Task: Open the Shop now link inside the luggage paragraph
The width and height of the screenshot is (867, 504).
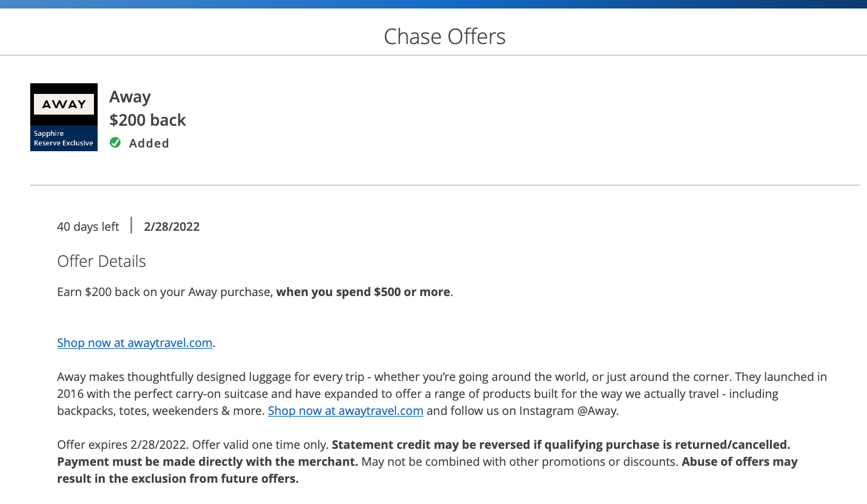Action: [345, 411]
